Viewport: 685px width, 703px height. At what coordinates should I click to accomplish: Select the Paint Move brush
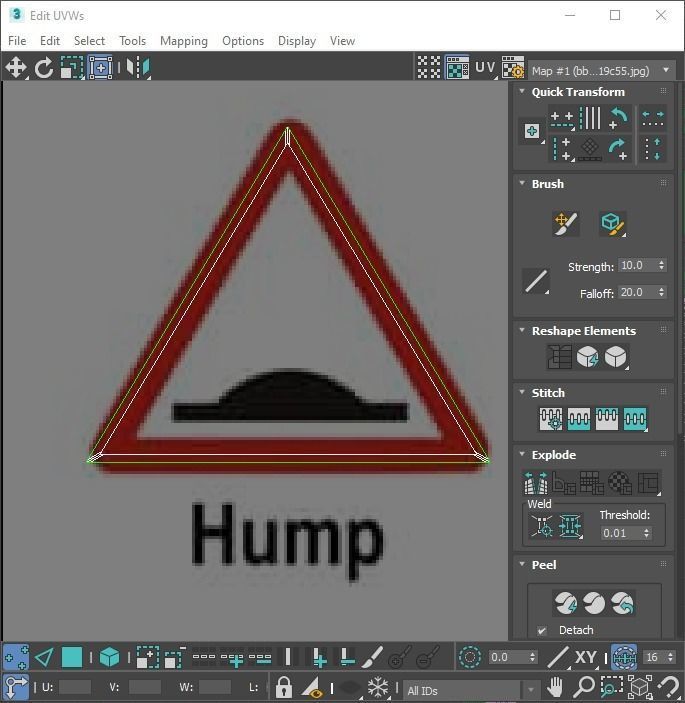click(x=566, y=223)
